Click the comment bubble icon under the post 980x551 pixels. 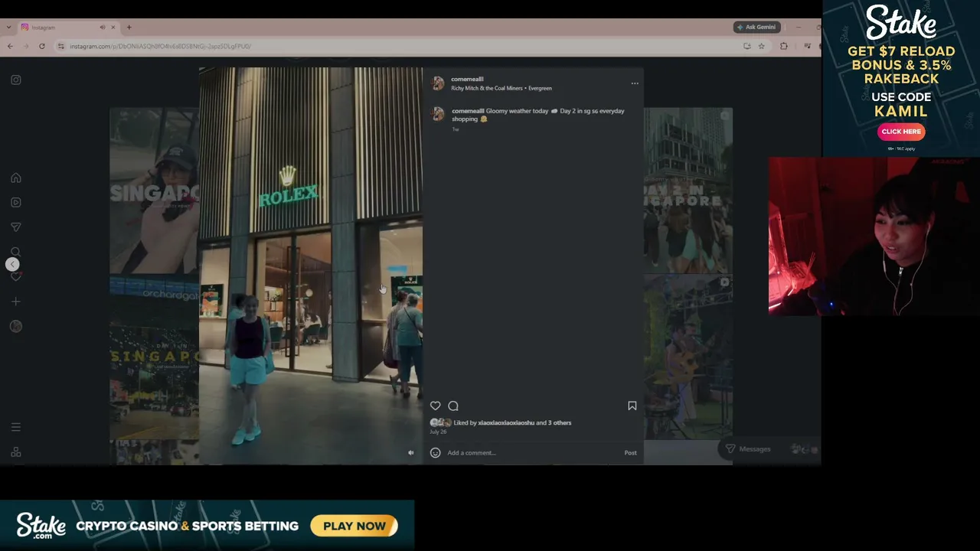click(x=453, y=406)
